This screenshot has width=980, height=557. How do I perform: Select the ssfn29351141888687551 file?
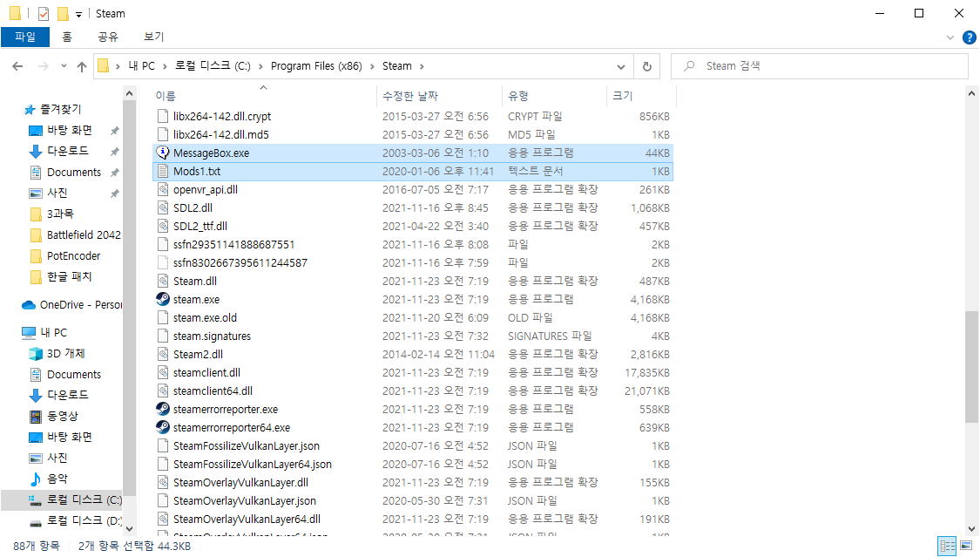click(233, 244)
